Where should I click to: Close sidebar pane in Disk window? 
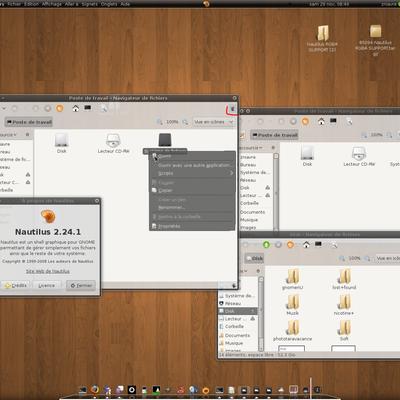tap(258, 271)
